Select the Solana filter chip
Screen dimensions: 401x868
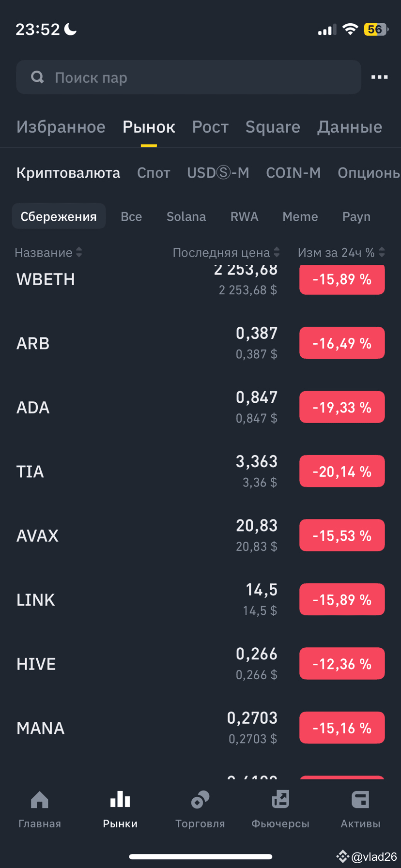(186, 216)
